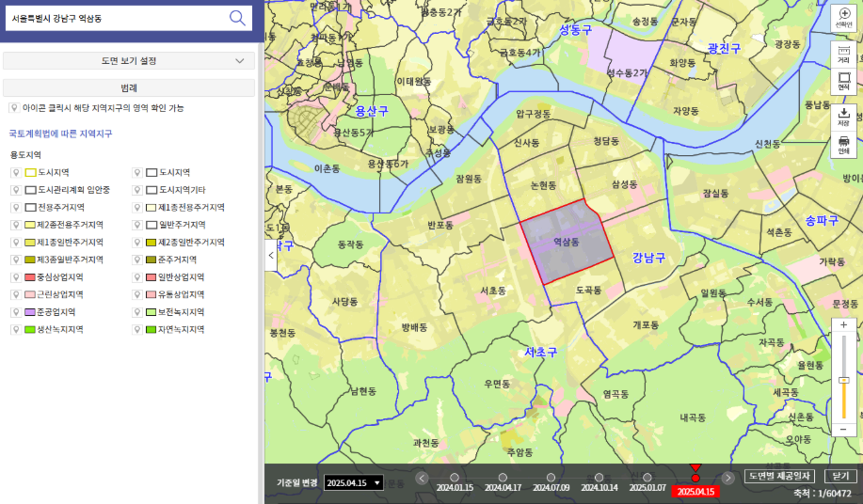863x504 pixels.
Task: Click the 성동구 district label on map
Action: point(576,30)
